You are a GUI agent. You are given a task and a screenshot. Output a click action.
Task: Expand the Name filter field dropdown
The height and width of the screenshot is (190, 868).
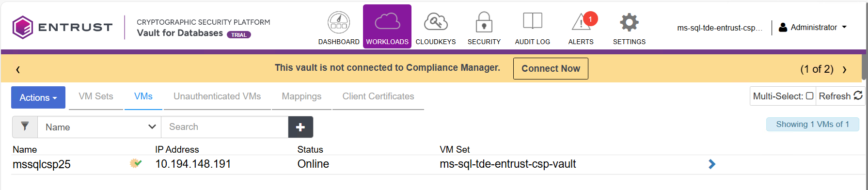tap(99, 127)
